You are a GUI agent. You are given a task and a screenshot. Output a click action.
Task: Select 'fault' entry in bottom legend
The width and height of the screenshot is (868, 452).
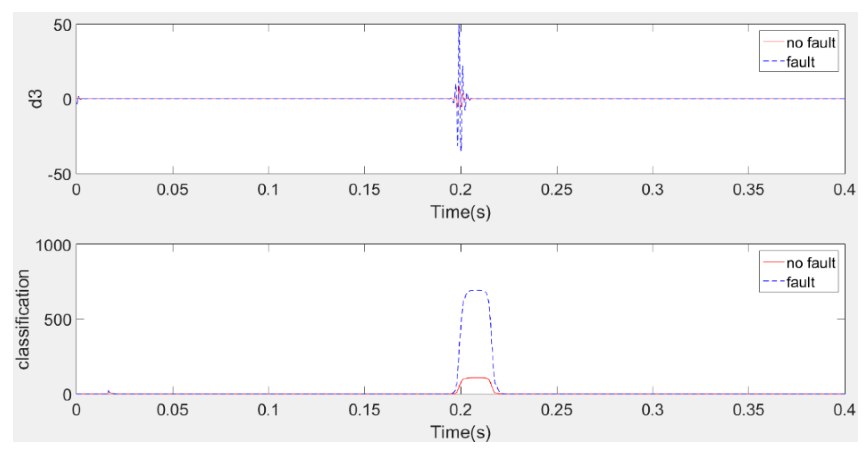click(x=800, y=282)
